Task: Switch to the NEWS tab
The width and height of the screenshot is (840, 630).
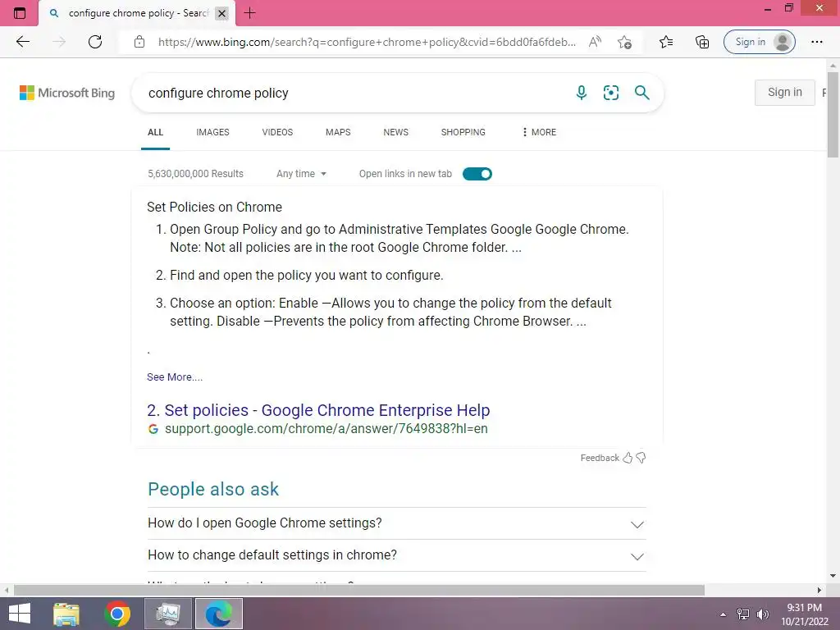Action: click(396, 132)
